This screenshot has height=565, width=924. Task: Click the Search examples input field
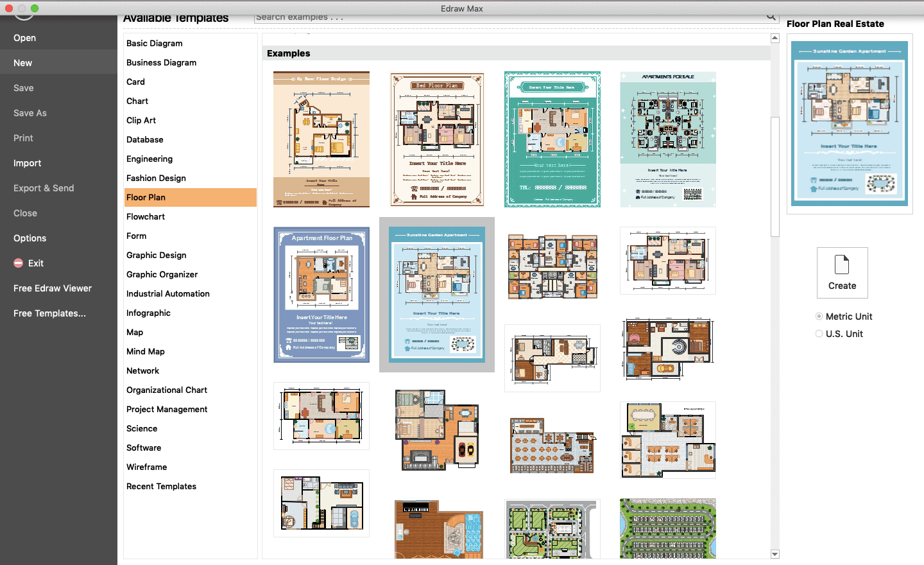pos(507,17)
